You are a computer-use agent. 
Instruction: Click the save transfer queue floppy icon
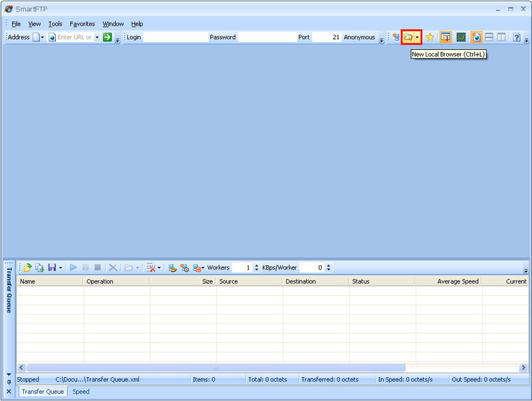coord(52,268)
